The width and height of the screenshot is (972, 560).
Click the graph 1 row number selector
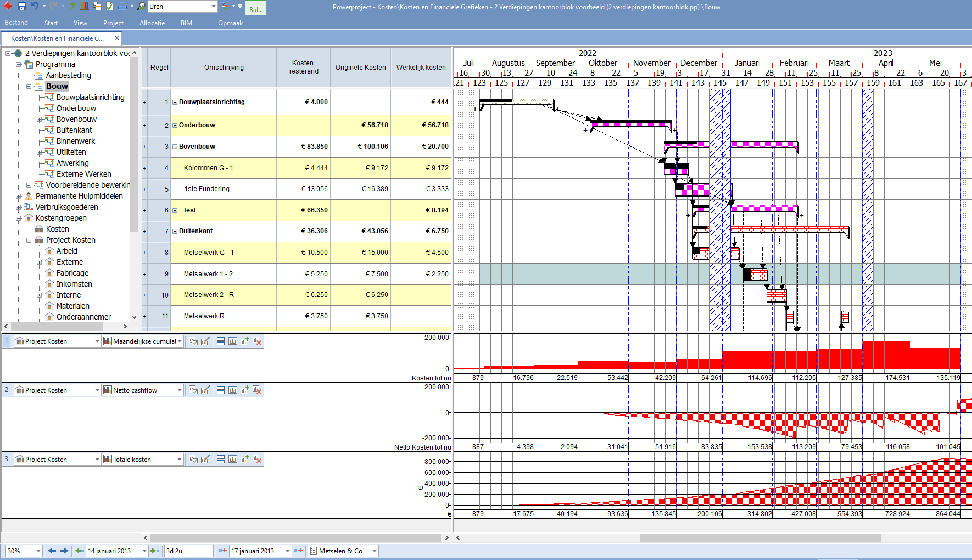pyautogui.click(x=7, y=341)
